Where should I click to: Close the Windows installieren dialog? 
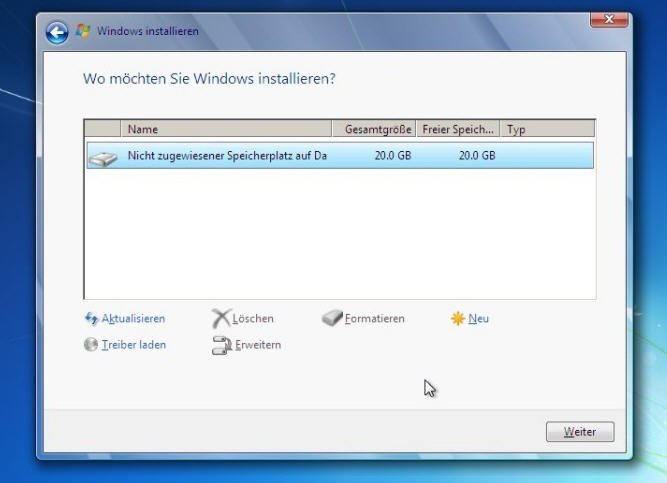(x=609, y=19)
